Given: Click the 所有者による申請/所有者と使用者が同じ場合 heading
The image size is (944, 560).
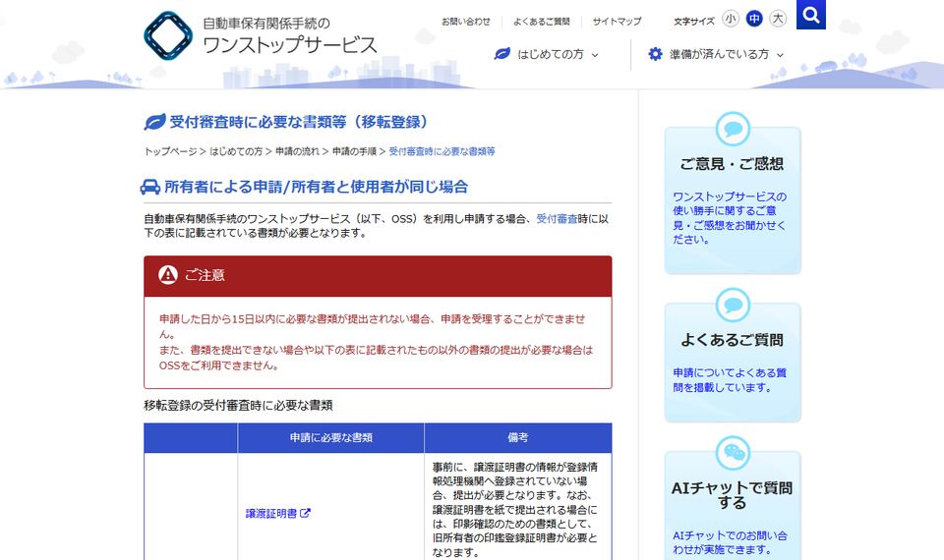Looking at the screenshot, I should [316, 187].
